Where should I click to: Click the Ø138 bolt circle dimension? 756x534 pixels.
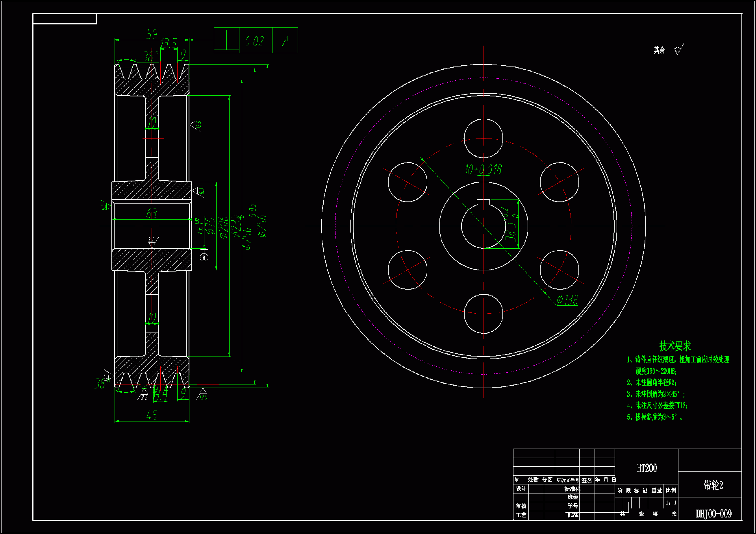pyautogui.click(x=567, y=300)
